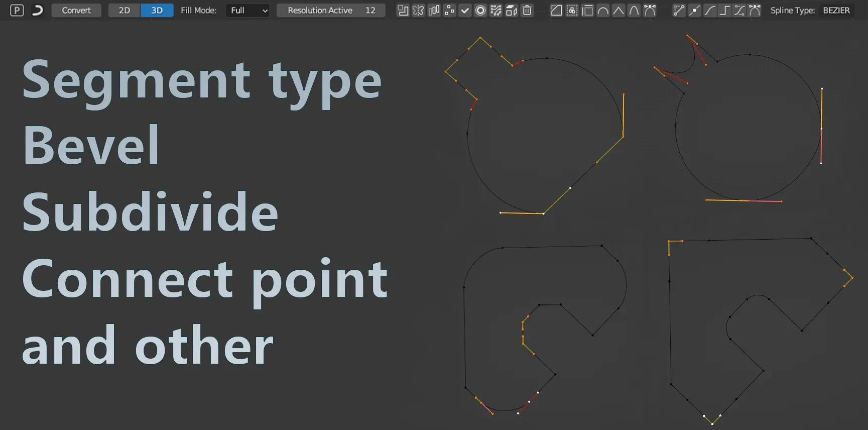Click the smooth S-curve segment icon
868x430 pixels.
(x=709, y=10)
